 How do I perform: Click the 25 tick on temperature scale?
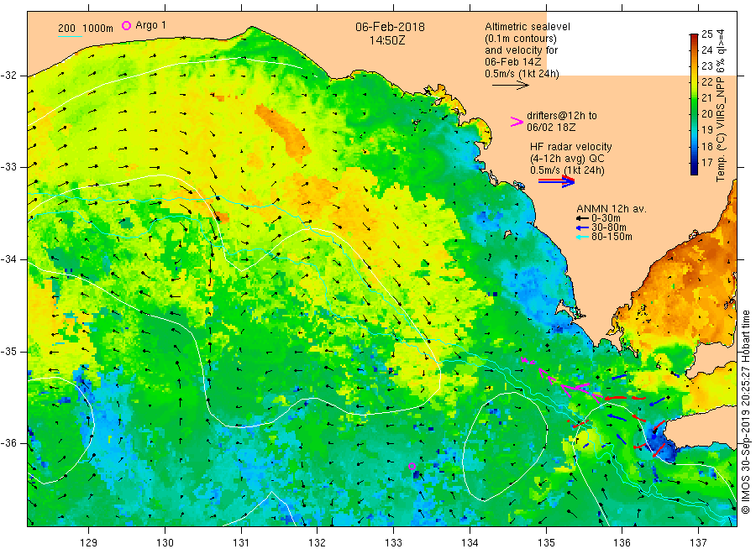coord(706,34)
